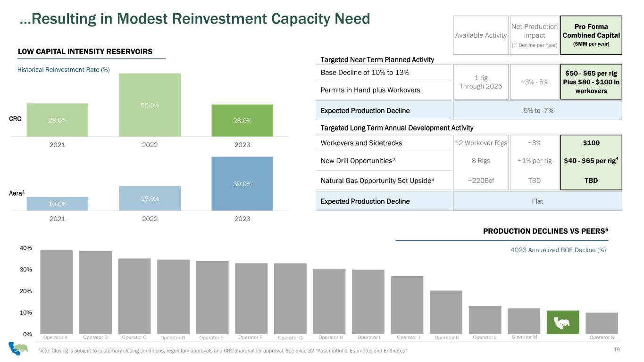Click the 'Aera' row label
Screen dimensions: 644x362
[x=17, y=193]
